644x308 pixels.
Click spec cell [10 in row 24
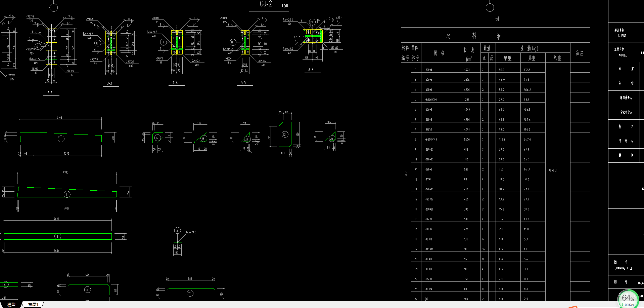[427, 299]
